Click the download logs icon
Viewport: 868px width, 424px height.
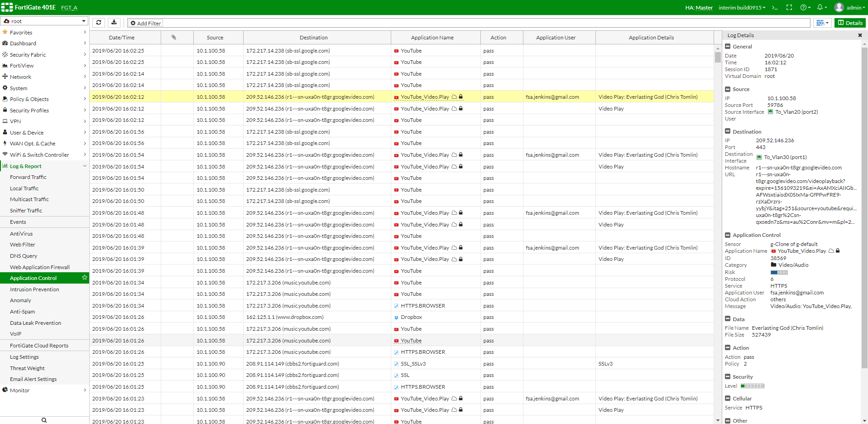pyautogui.click(x=114, y=23)
